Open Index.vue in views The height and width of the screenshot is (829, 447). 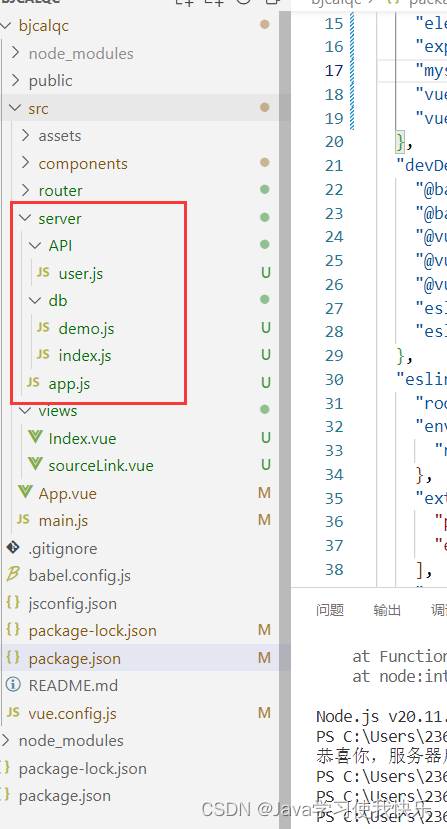pyautogui.click(x=82, y=438)
